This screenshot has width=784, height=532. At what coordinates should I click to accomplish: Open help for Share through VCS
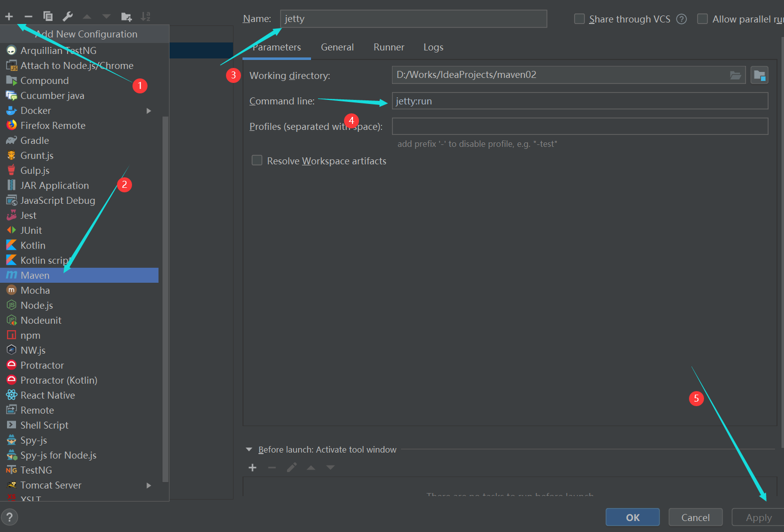[x=681, y=19]
